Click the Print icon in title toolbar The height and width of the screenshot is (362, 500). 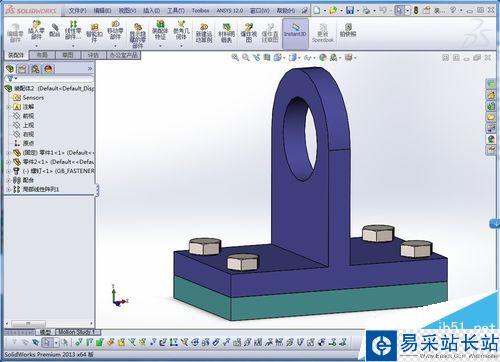(366, 10)
